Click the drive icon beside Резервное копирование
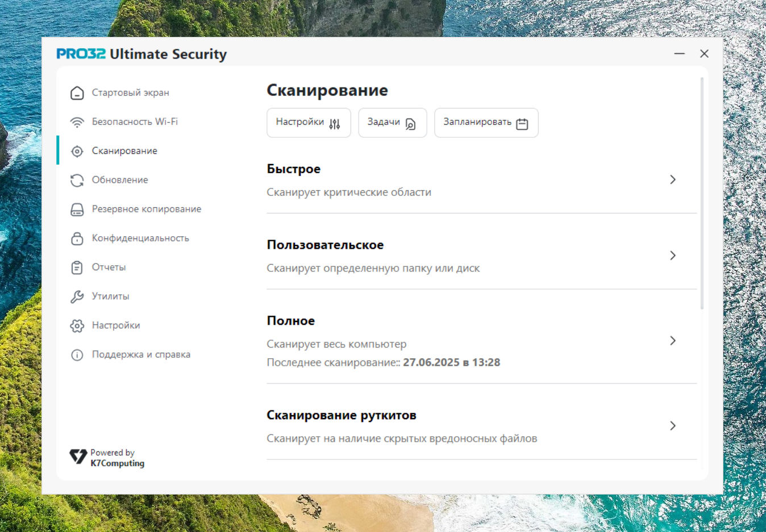The width and height of the screenshot is (766, 532). [x=77, y=210]
